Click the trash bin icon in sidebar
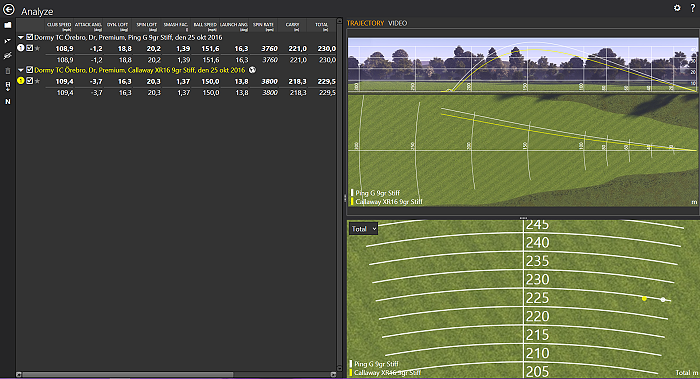 click(8, 71)
